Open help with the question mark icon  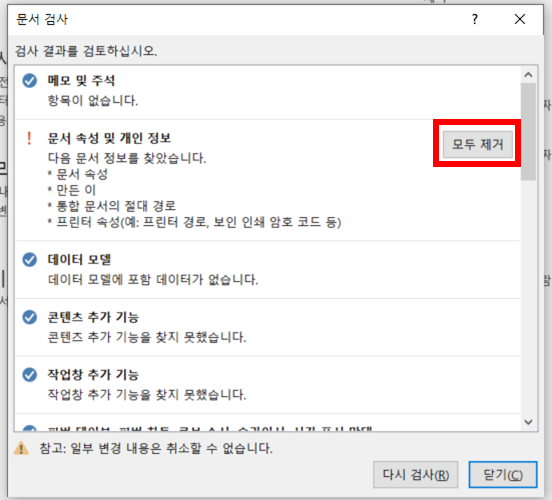(x=475, y=19)
